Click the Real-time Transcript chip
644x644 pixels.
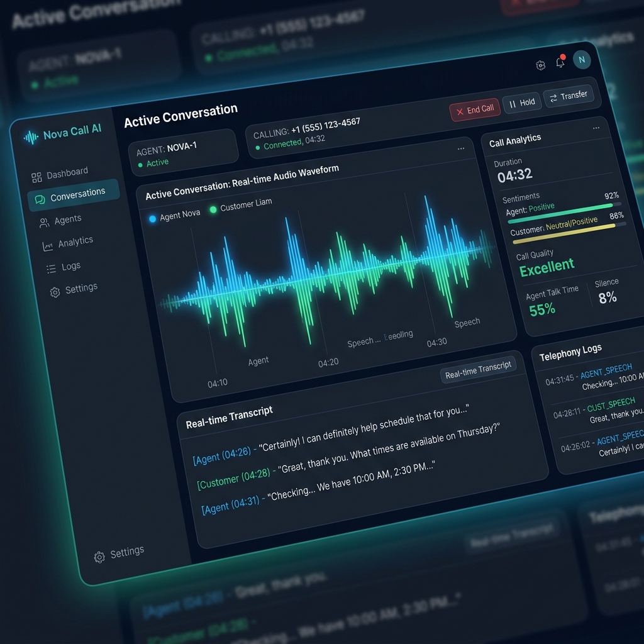pyautogui.click(x=479, y=370)
